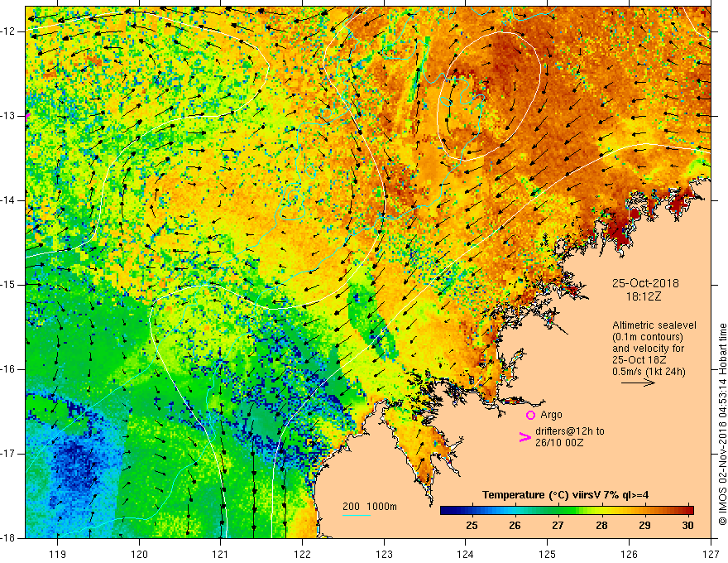Screen dimensions: 728x563
Task: Click the magenta drifters arrowhead legend symbol
Action: click(524, 437)
